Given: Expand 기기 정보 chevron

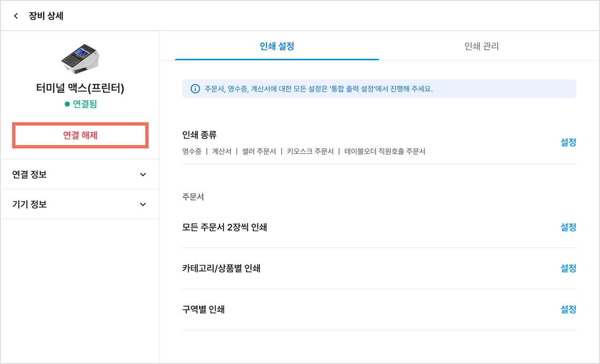Looking at the screenshot, I should 143,204.
